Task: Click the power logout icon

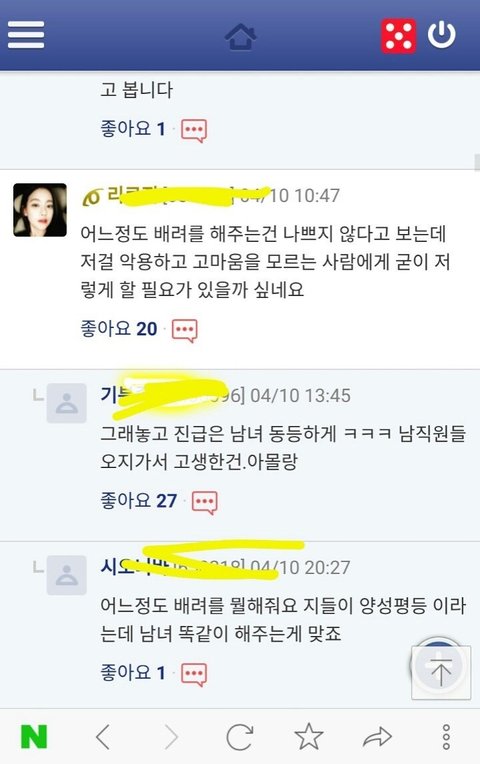Action: tap(442, 35)
